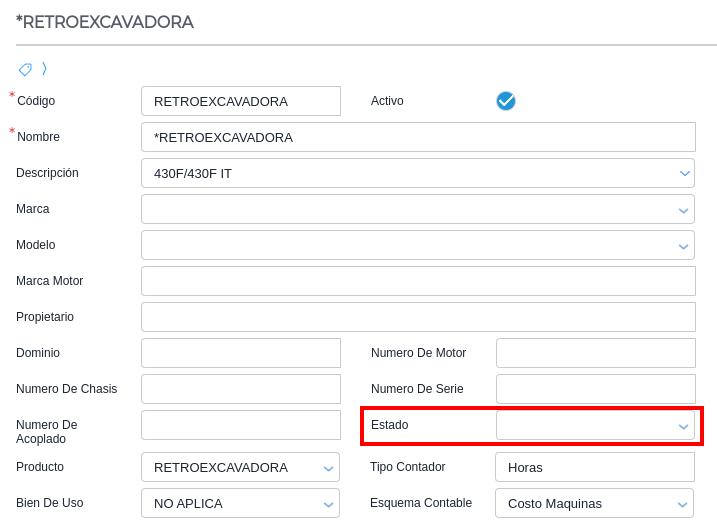
Task: Focus the Numero De Motor field
Action: pos(595,353)
